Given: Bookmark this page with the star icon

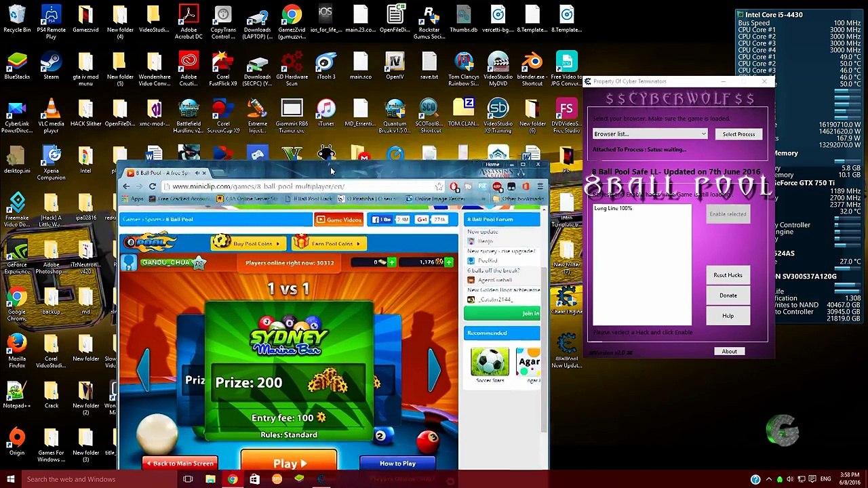Looking at the screenshot, I should point(439,186).
